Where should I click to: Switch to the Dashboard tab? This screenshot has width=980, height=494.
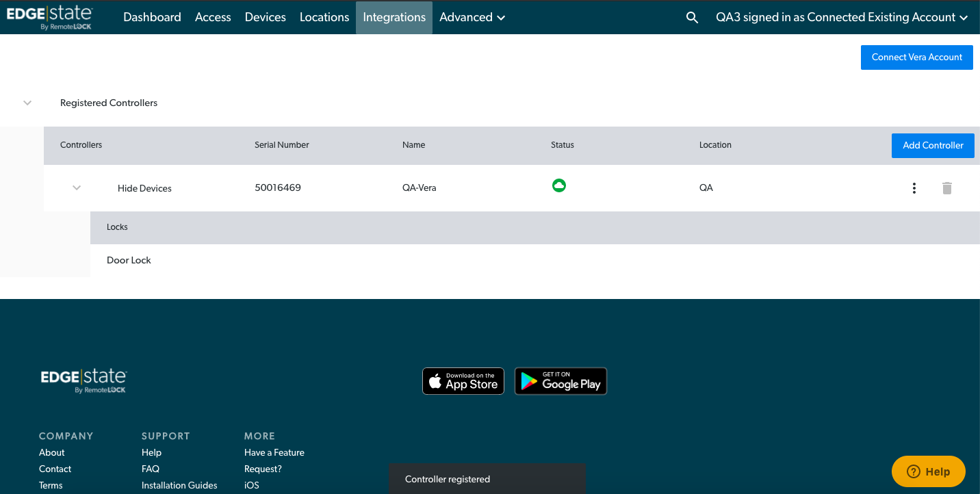pos(152,17)
